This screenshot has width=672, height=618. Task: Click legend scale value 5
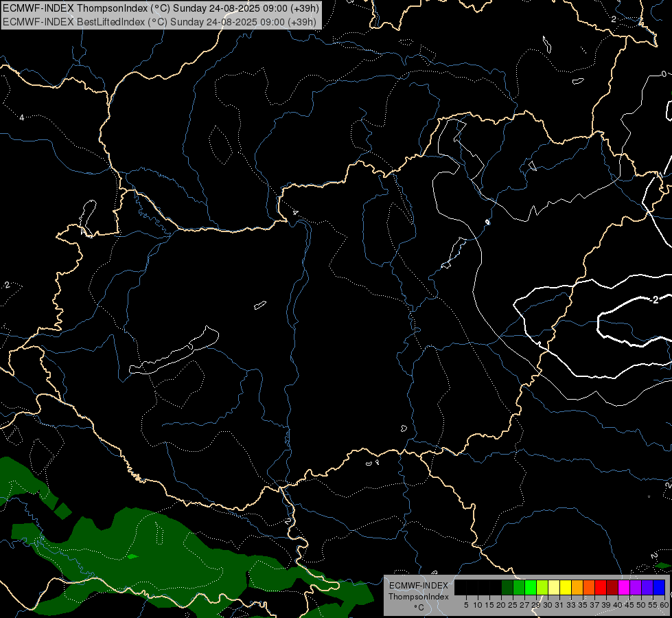[x=466, y=605]
